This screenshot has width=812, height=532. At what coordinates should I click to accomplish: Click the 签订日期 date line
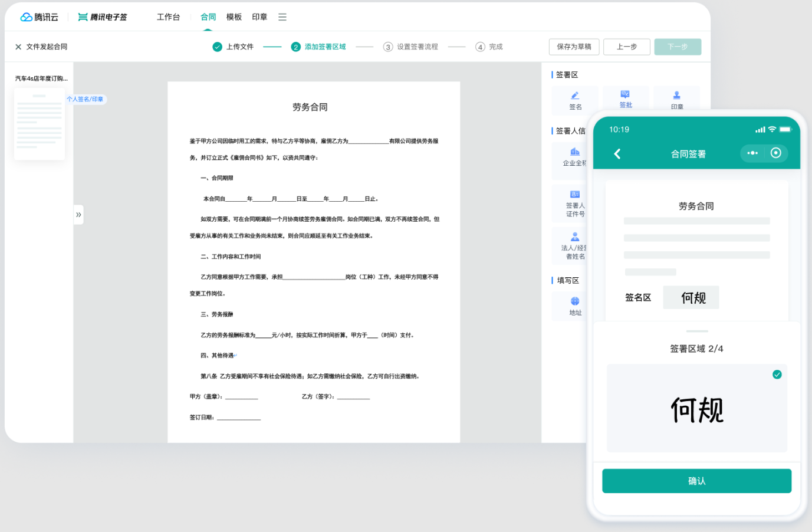click(225, 417)
